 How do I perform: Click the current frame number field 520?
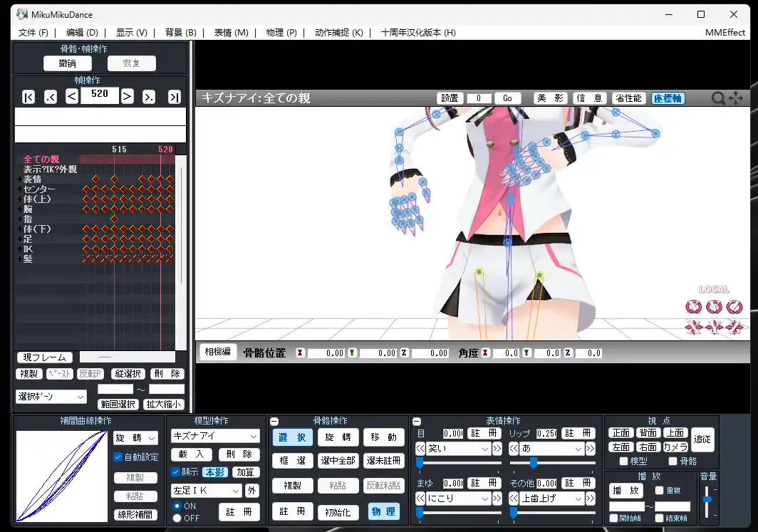pos(100,94)
